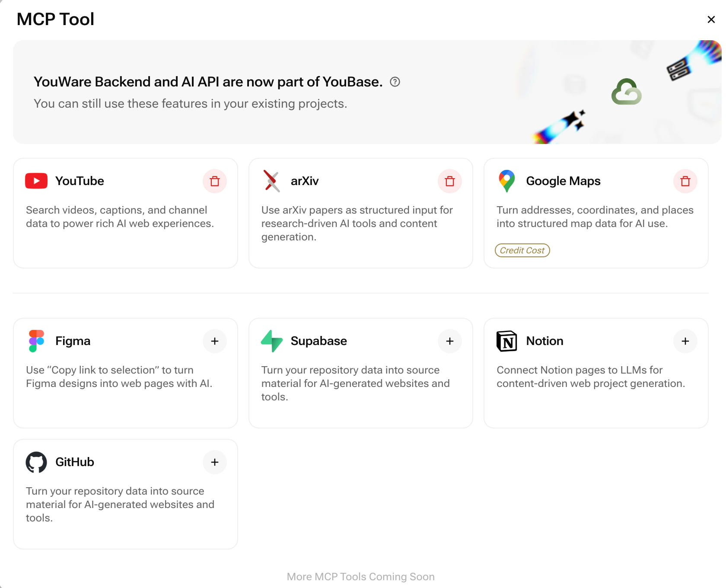Viewport: 726px width, 588px height.
Task: Click the Notion card title
Action: tap(545, 341)
